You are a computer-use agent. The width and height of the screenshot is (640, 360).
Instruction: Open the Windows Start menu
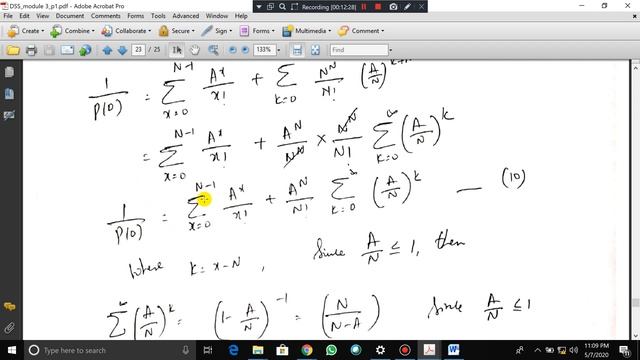[12, 350]
